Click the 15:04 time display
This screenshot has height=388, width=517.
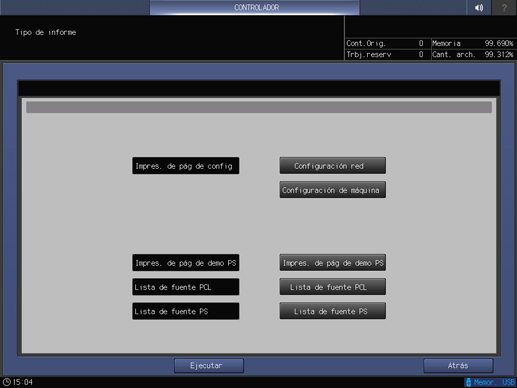[23, 382]
